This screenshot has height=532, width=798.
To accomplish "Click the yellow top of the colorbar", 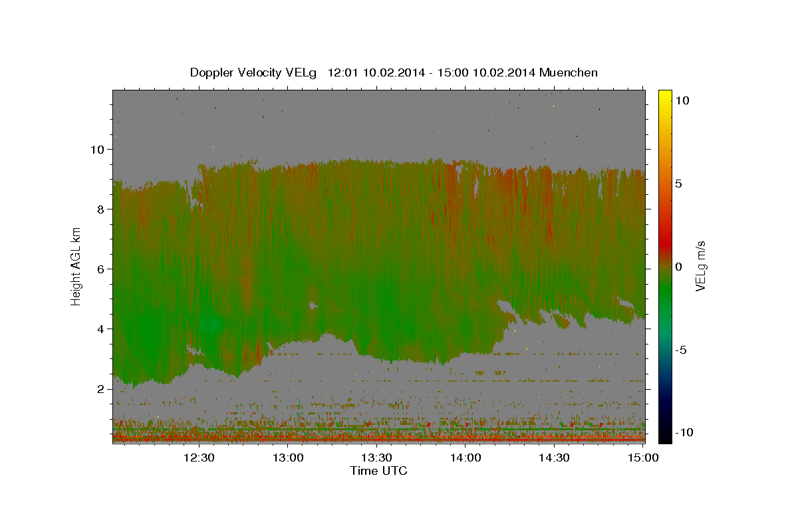I will point(664,94).
